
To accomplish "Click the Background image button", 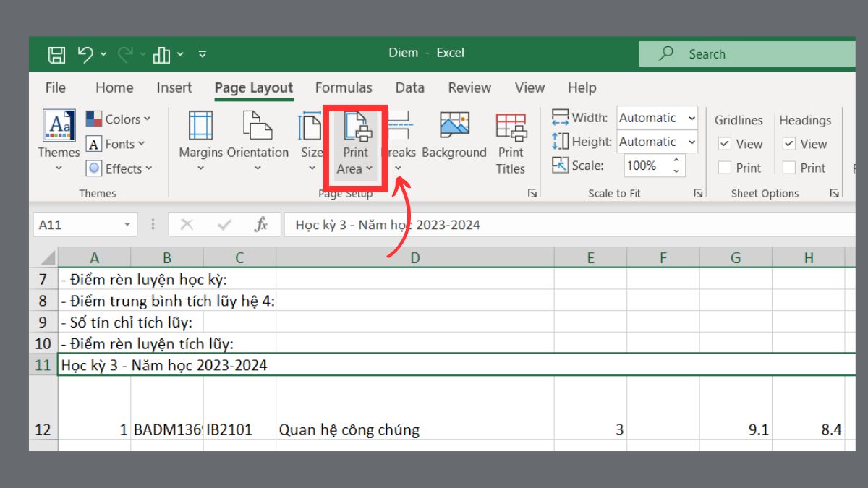I will coord(454,136).
